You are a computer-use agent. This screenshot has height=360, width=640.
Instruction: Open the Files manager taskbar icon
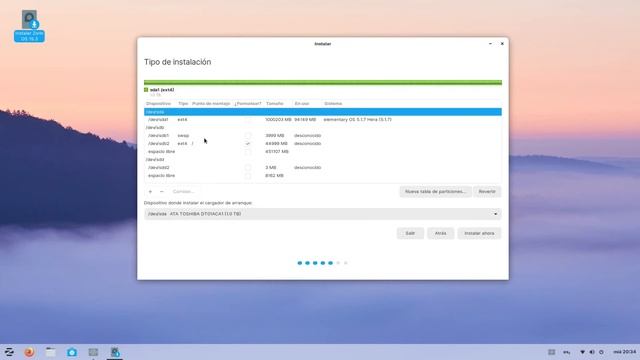(51, 352)
